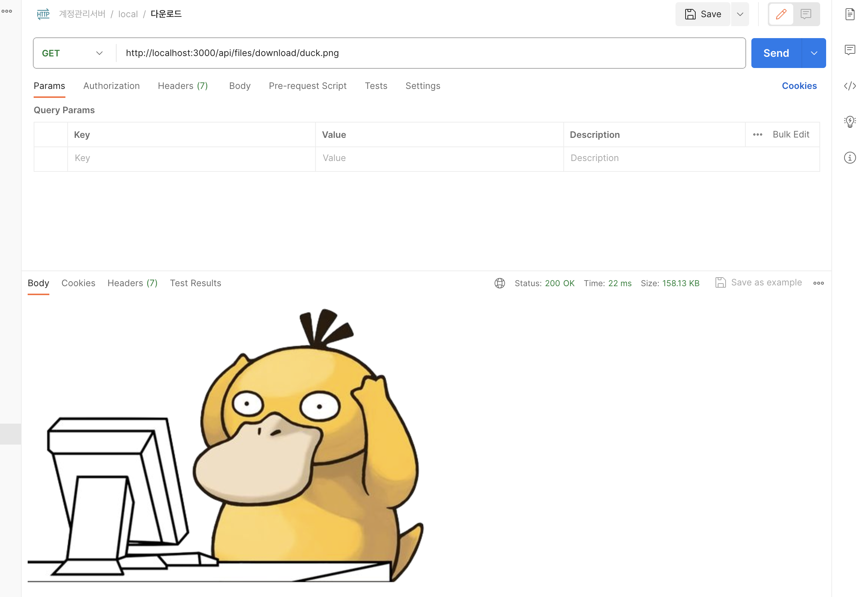Click the lightbulb related requests icon
This screenshot has height=597, width=868.
pyautogui.click(x=850, y=121)
